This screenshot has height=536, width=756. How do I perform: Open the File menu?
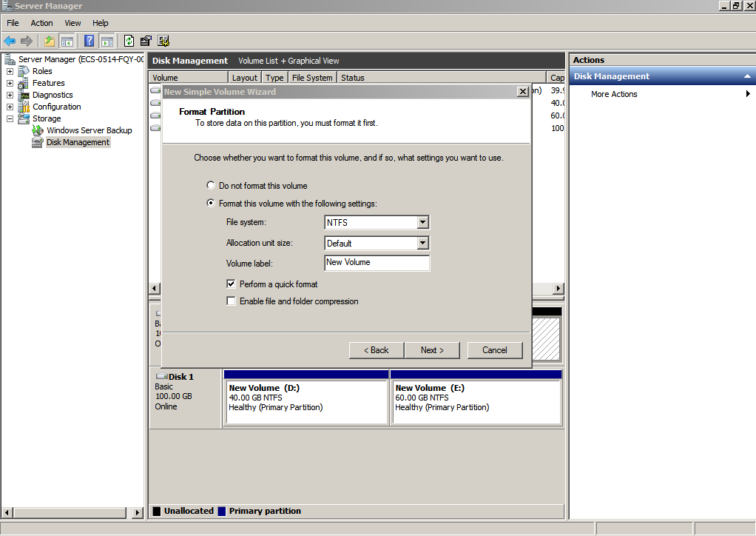click(13, 23)
